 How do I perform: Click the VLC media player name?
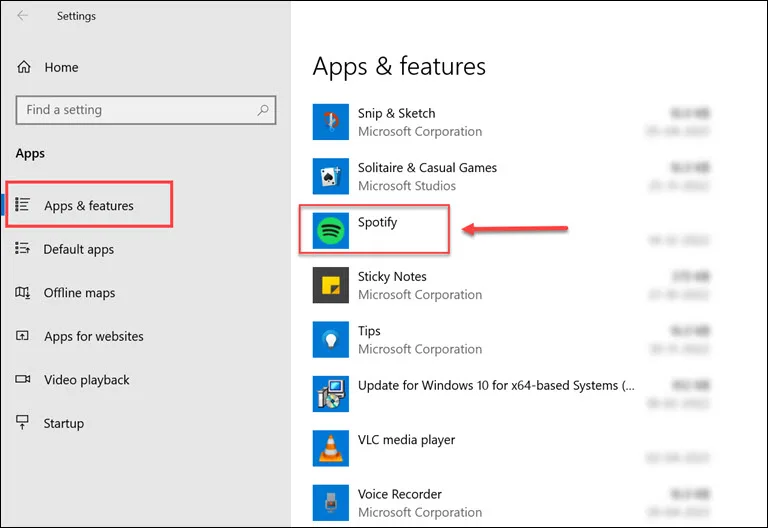tap(406, 440)
